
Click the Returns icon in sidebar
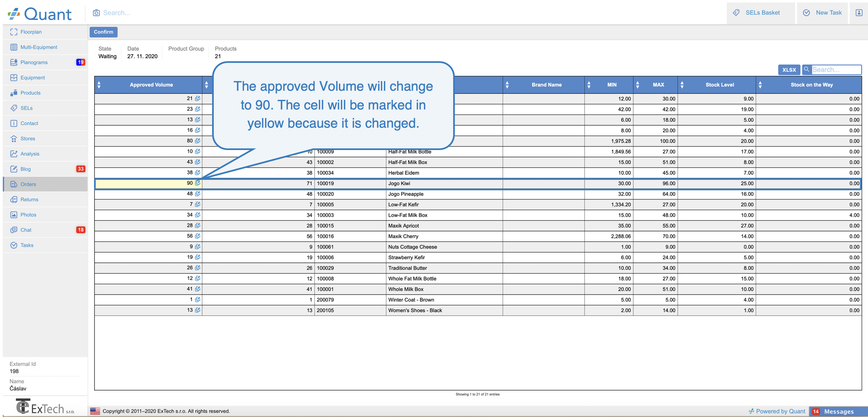[14, 199]
